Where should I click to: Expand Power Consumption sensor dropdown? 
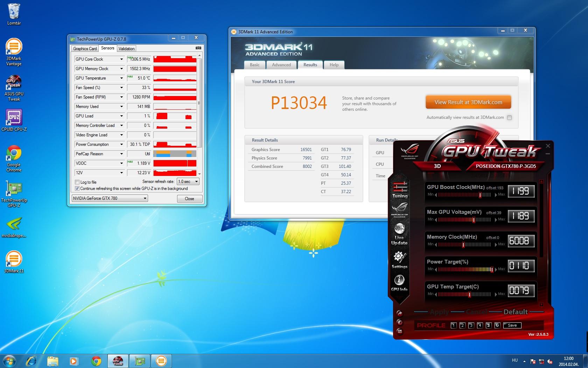(121, 144)
